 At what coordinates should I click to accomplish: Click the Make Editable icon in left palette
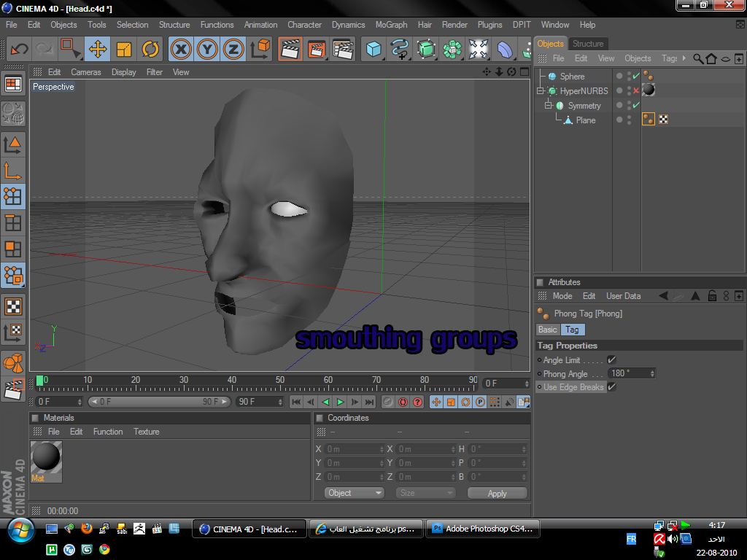point(13,113)
